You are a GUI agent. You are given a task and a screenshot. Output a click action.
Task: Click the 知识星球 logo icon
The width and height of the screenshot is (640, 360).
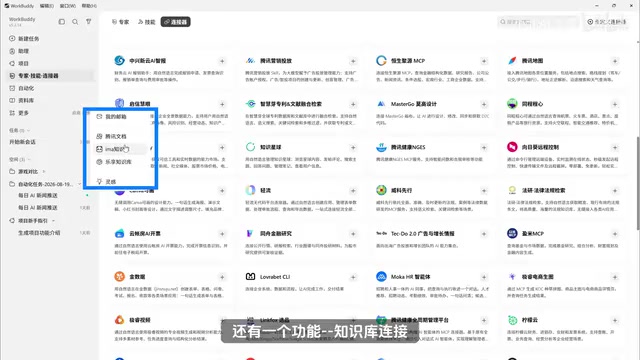[250, 147]
